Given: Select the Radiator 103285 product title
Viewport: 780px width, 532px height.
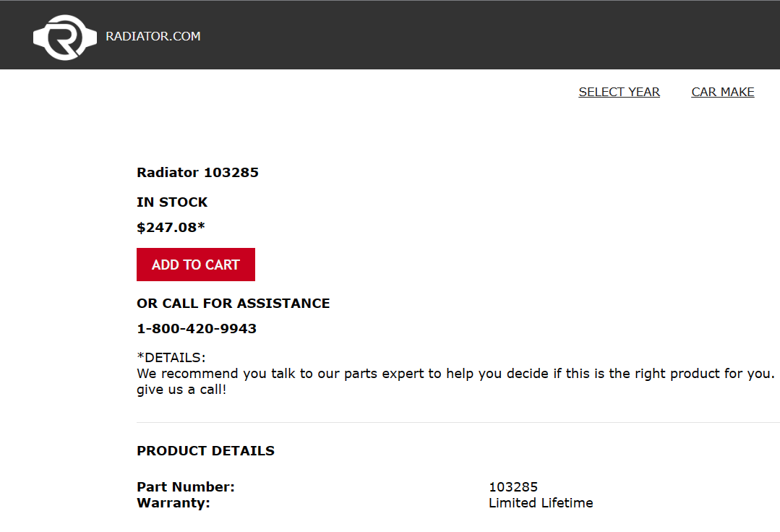Looking at the screenshot, I should pos(197,173).
